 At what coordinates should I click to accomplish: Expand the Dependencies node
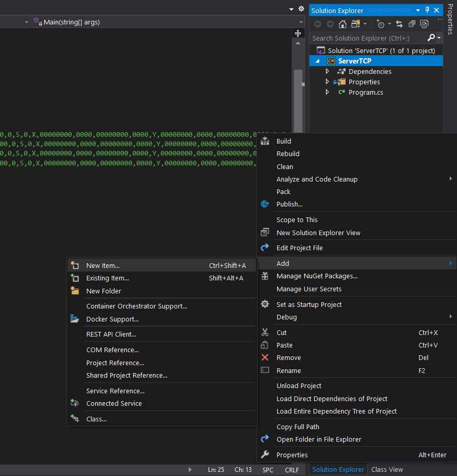click(x=327, y=71)
